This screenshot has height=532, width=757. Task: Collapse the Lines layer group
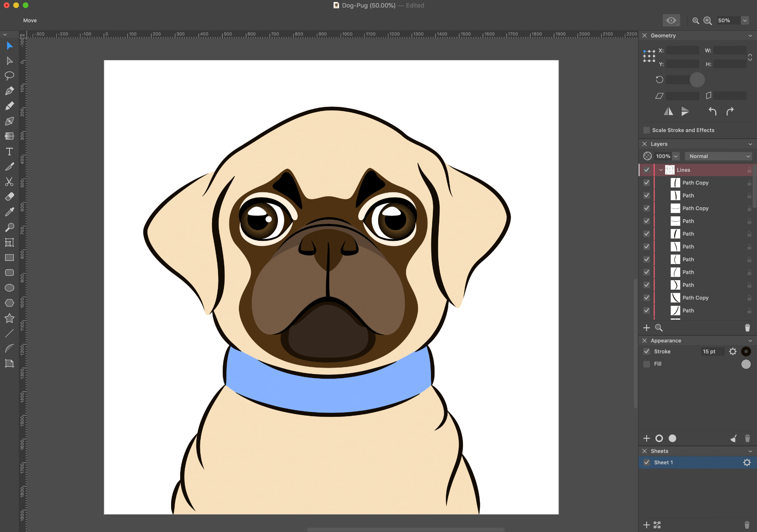tap(661, 170)
